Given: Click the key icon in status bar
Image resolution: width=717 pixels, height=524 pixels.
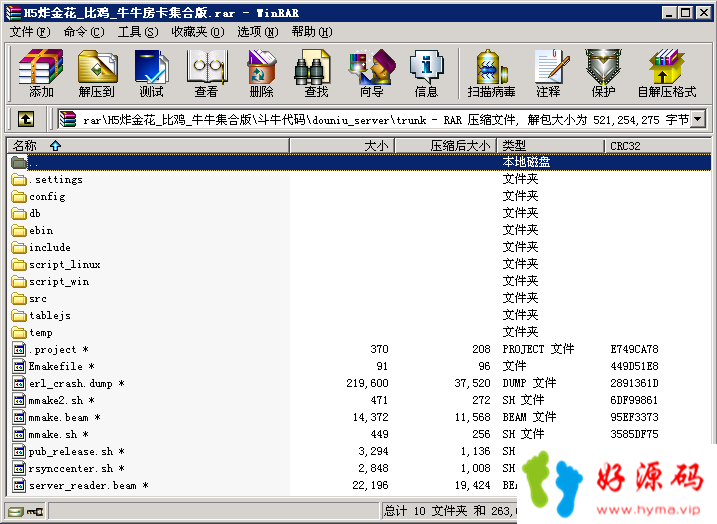Looking at the screenshot, I should (35, 511).
